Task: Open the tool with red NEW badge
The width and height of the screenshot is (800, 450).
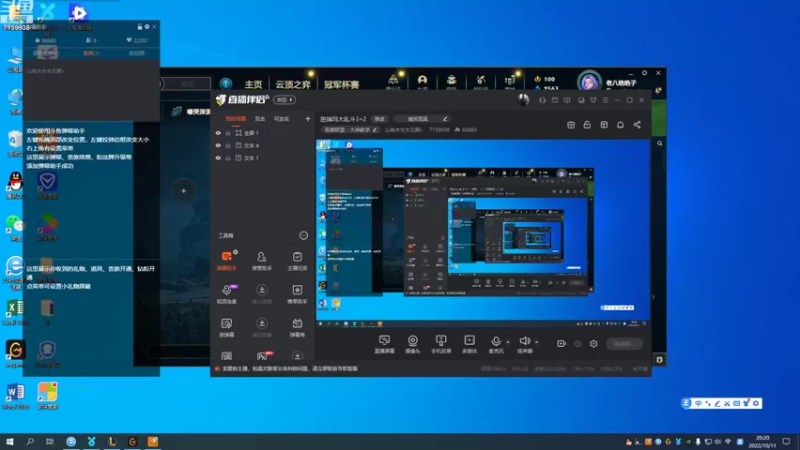Action: 262,356
